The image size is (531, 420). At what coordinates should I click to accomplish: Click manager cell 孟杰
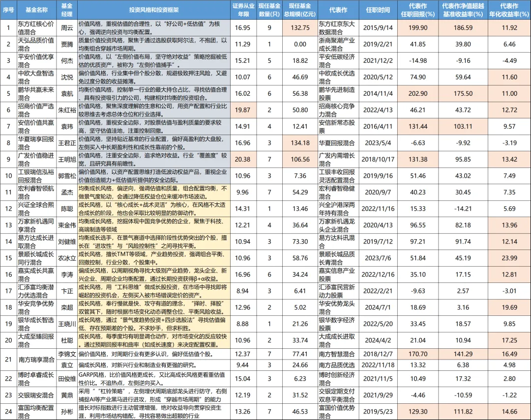[x=67, y=192]
